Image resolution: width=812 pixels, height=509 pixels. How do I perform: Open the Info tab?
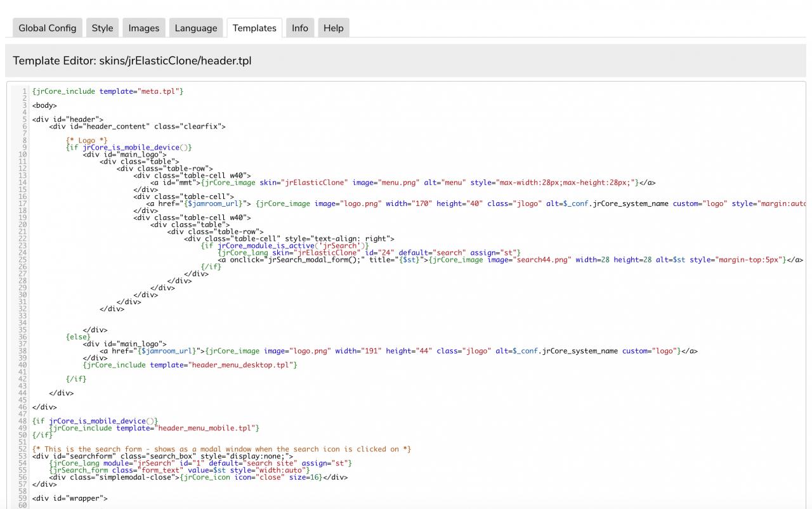click(x=300, y=28)
